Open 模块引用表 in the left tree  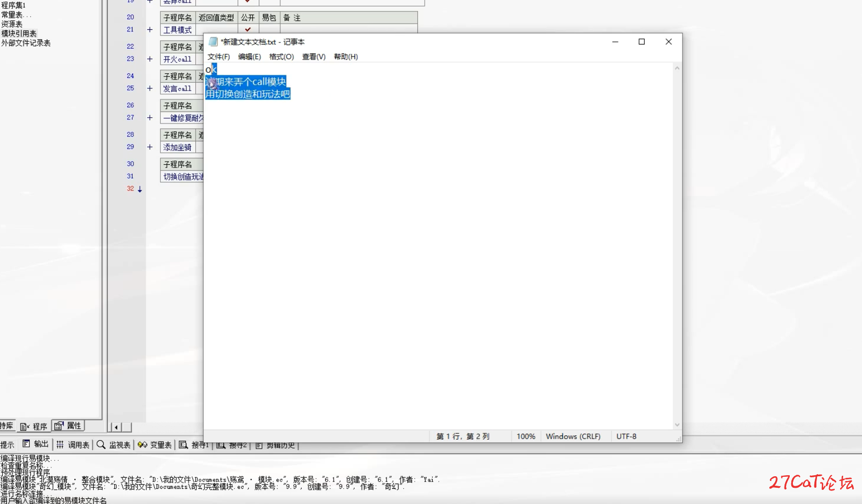19,33
